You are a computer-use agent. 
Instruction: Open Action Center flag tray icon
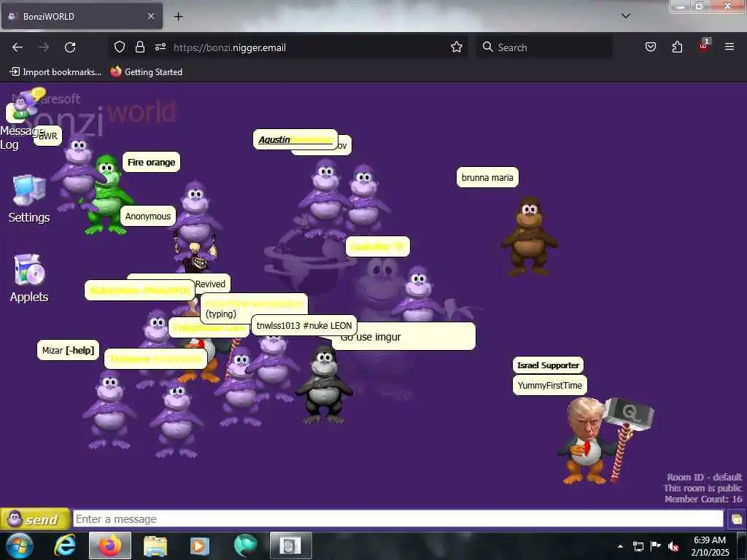656,546
